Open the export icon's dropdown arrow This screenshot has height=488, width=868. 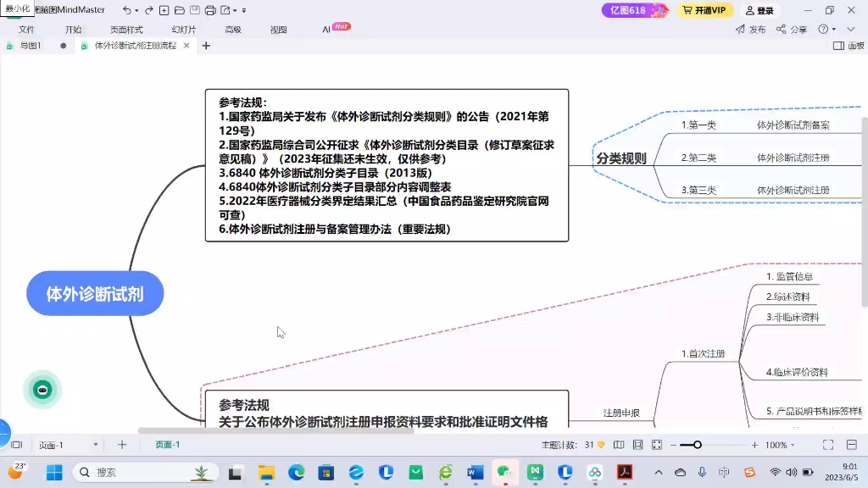pyautogui.click(x=235, y=10)
